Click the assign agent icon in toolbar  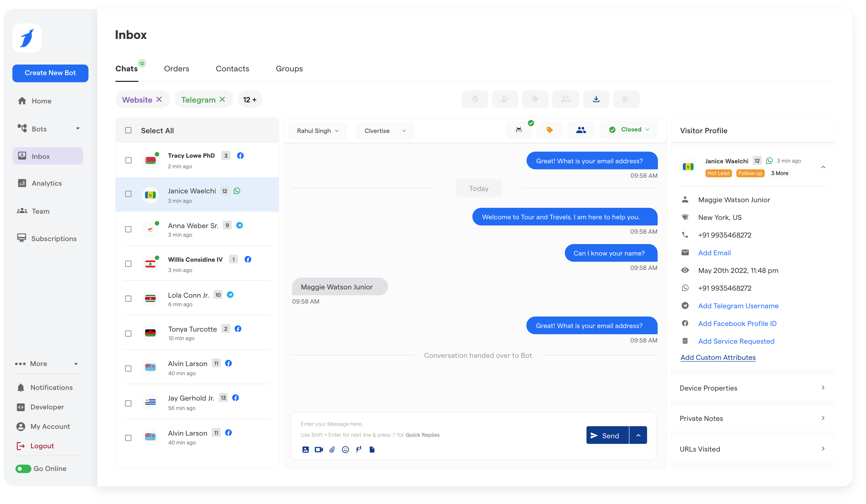pyautogui.click(x=504, y=100)
